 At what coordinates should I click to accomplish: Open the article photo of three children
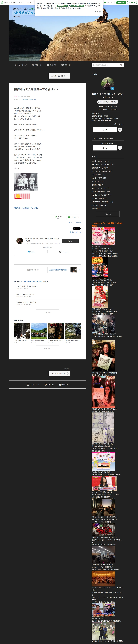[26, 182]
